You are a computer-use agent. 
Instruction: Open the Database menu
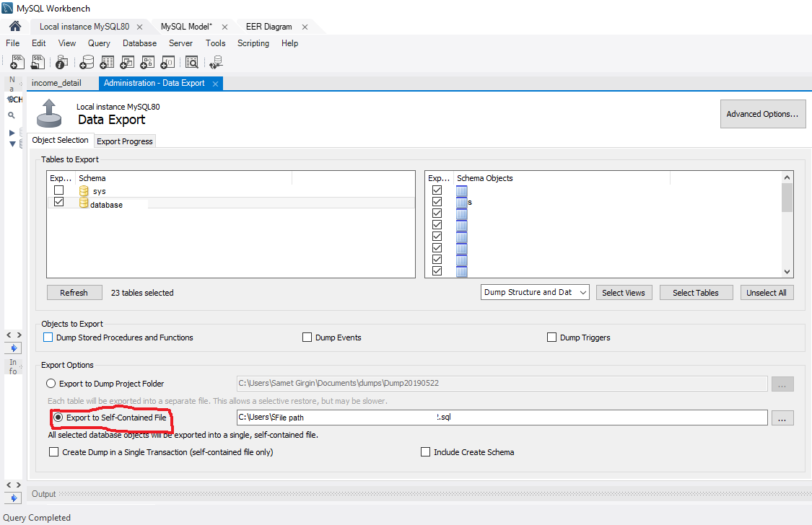click(x=140, y=43)
